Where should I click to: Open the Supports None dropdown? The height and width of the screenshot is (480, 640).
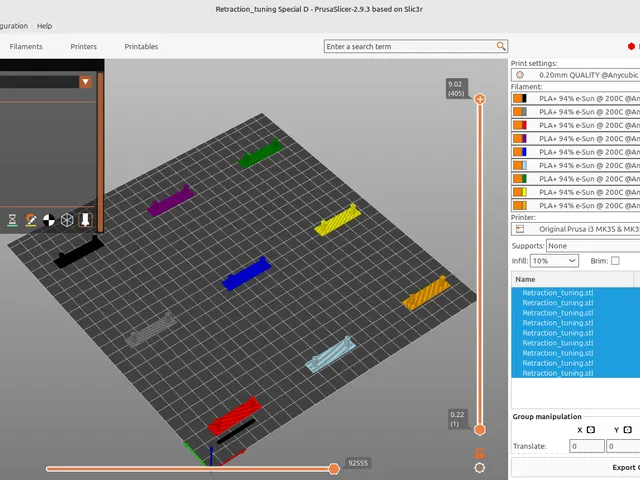coord(593,246)
